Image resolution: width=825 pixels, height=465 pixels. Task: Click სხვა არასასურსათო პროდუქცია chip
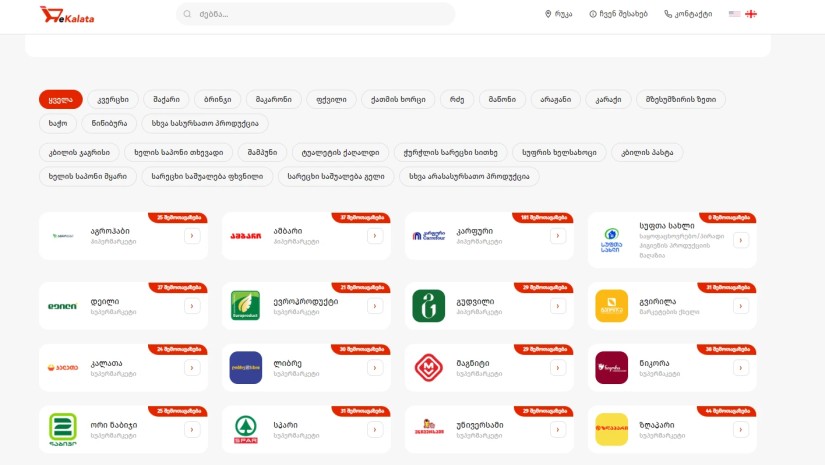click(x=469, y=177)
